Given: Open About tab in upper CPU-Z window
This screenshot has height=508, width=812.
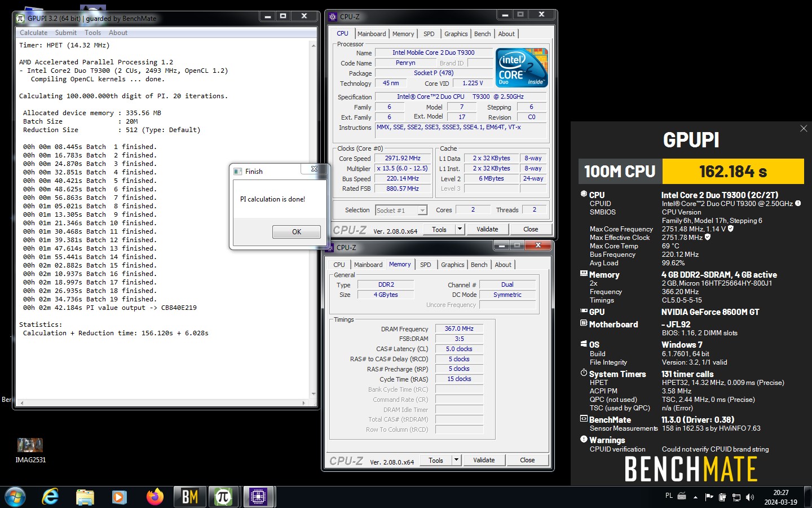Looking at the screenshot, I should pos(506,34).
